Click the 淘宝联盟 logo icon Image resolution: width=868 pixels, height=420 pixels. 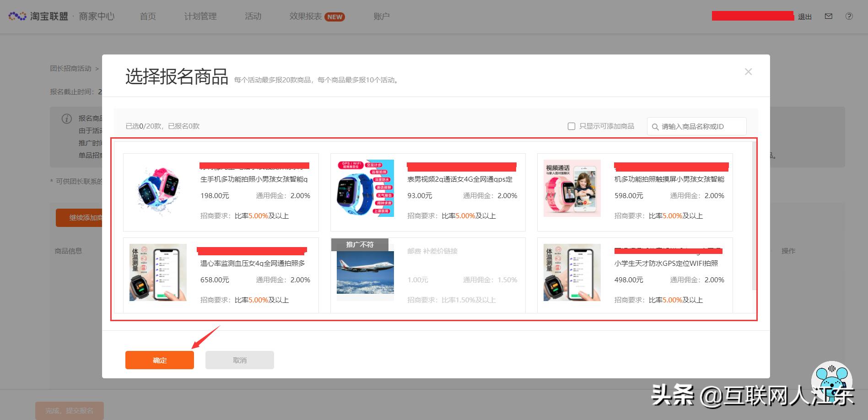click(17, 15)
